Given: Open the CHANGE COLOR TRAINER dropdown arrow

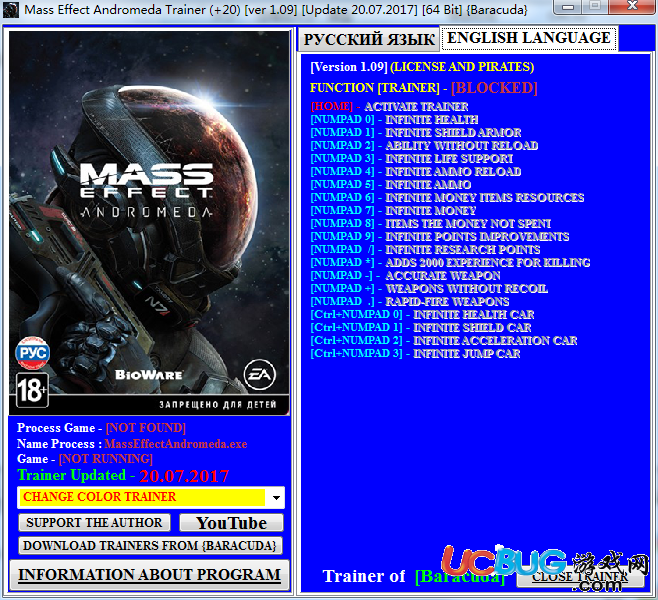Looking at the screenshot, I should [x=276, y=498].
